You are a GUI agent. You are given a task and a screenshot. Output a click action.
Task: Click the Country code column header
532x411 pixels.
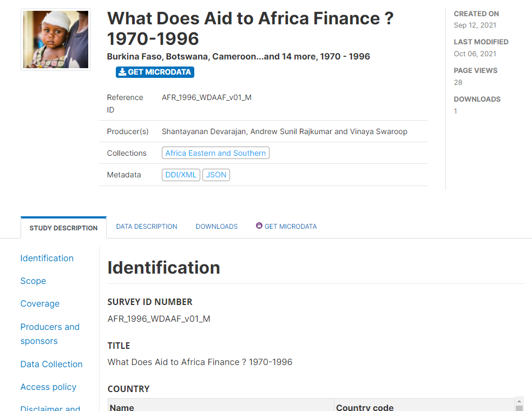365,407
